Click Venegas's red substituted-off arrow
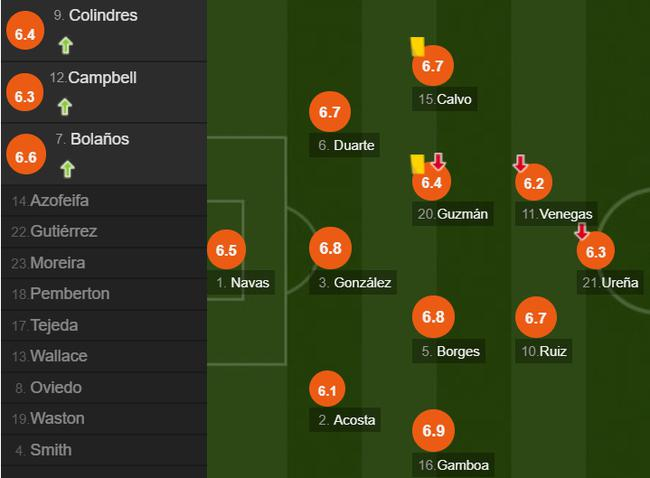 point(520,163)
